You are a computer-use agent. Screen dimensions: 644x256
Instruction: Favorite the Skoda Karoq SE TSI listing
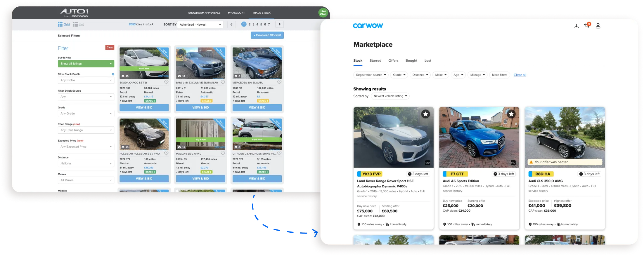pyautogui.click(x=166, y=82)
